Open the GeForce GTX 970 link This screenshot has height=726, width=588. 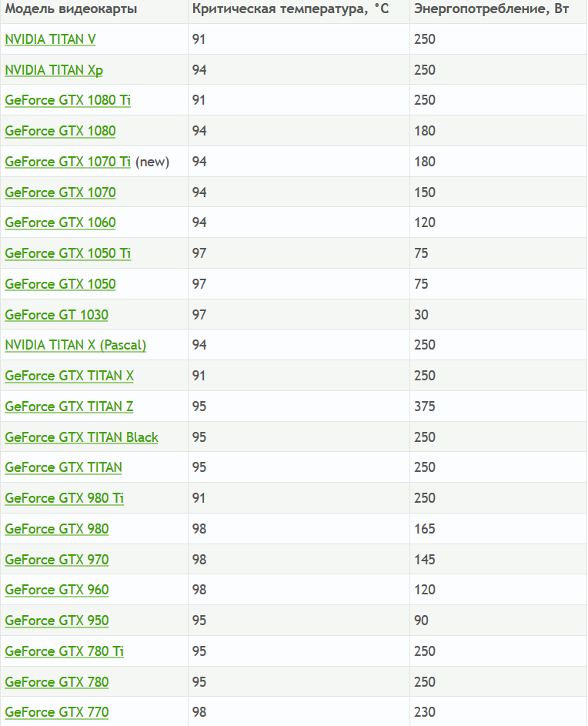56,560
